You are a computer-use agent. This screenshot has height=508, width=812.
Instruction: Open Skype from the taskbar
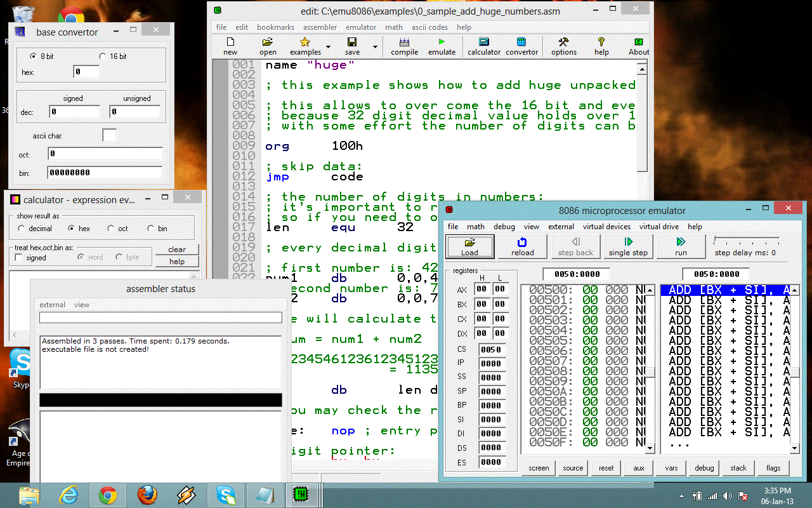point(225,495)
